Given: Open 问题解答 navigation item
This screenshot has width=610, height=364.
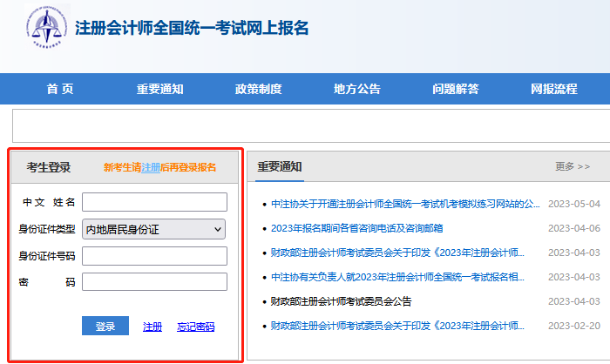Looking at the screenshot, I should 455,89.
